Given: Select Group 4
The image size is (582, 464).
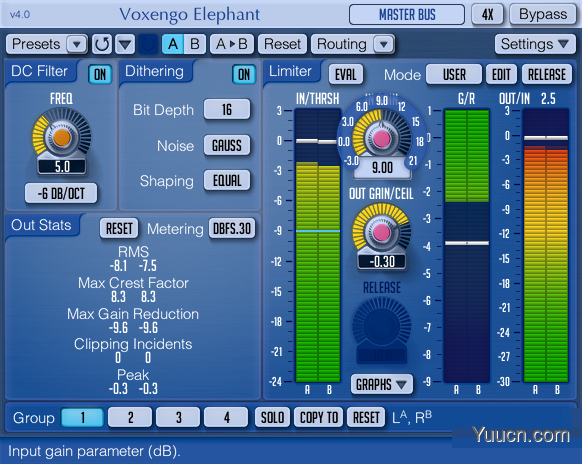Looking at the screenshot, I should (x=226, y=418).
